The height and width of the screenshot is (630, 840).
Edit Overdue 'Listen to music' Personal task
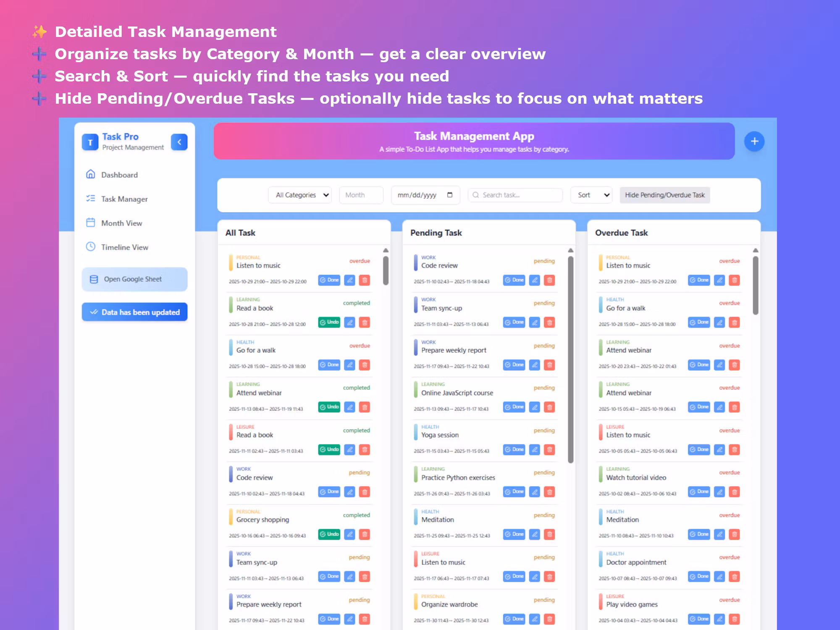coord(719,280)
